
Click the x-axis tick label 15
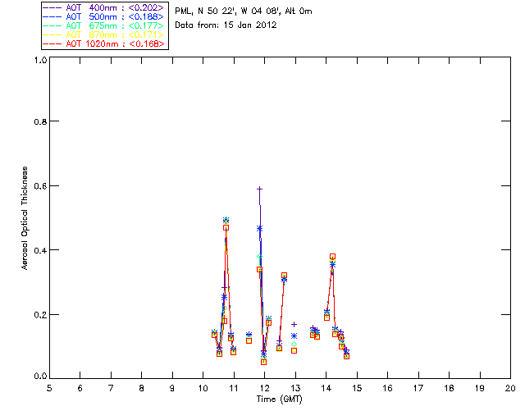357,388
